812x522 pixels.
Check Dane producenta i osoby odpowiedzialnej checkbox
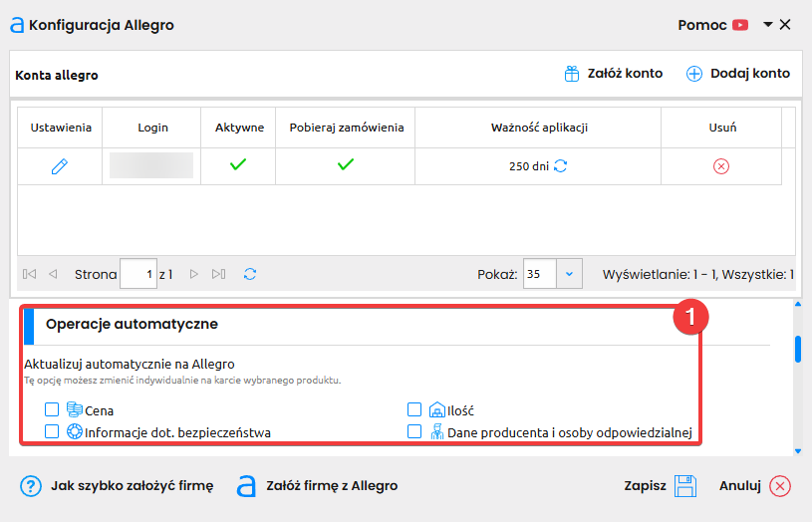(414, 431)
